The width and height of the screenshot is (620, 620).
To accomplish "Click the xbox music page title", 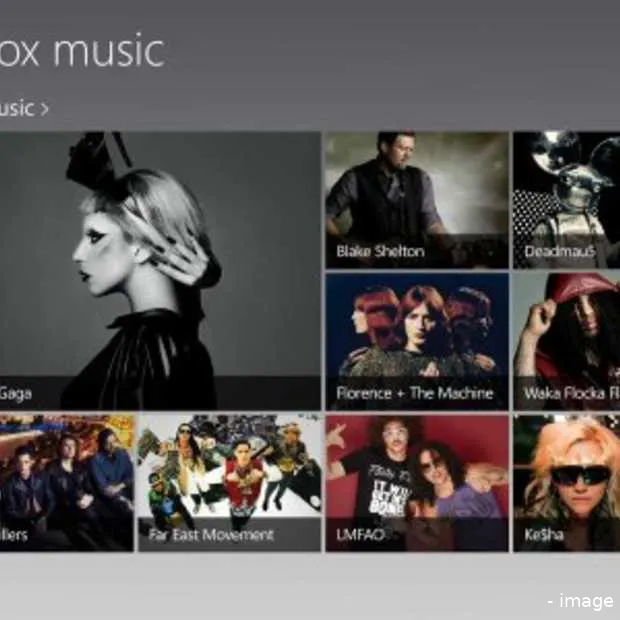I will click(x=82, y=51).
